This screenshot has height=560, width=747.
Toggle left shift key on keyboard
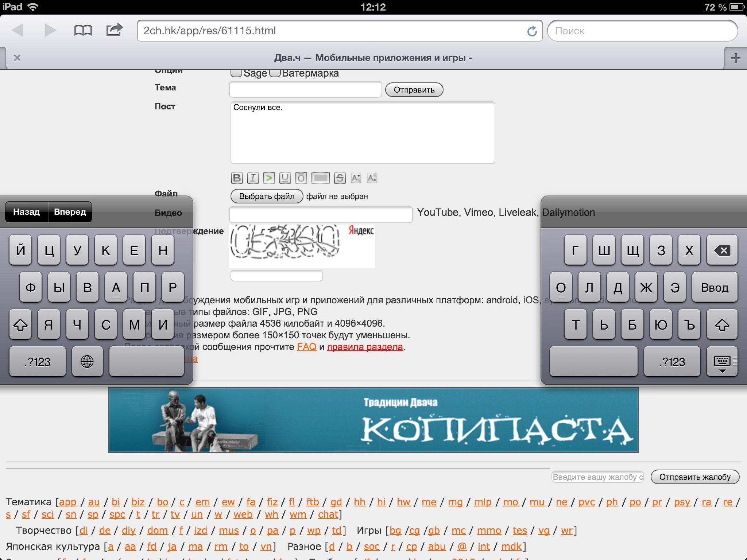[20, 324]
